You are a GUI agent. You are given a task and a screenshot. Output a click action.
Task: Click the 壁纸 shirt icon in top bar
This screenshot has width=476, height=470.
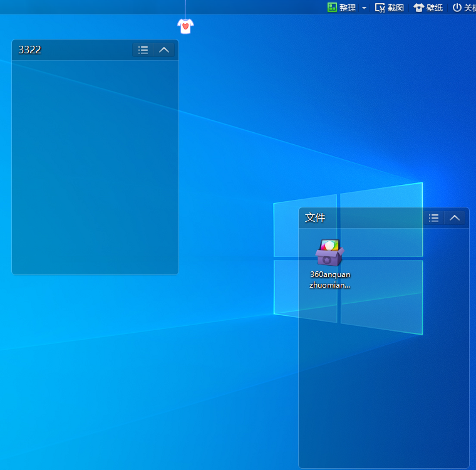tap(418, 8)
